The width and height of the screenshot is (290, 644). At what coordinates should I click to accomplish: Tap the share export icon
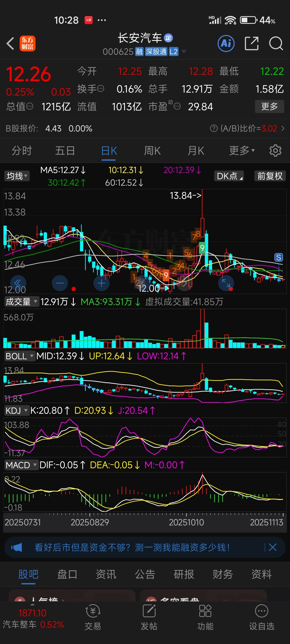tap(252, 43)
